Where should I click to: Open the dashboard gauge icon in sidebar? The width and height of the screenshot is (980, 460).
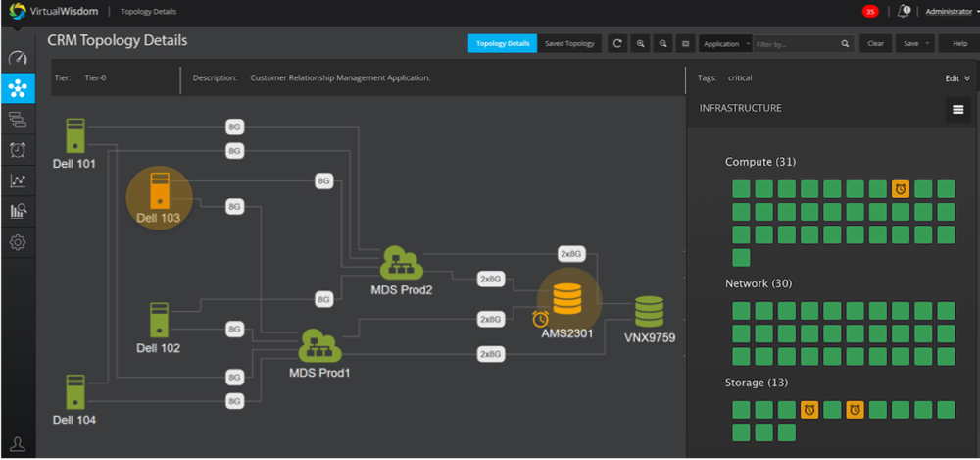click(x=18, y=59)
